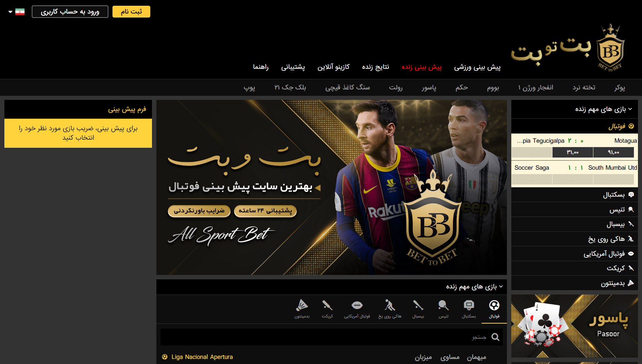Click the Bet to Bet logo in the header
Screen dimensions: 642x364
pyautogui.click(x=568, y=47)
